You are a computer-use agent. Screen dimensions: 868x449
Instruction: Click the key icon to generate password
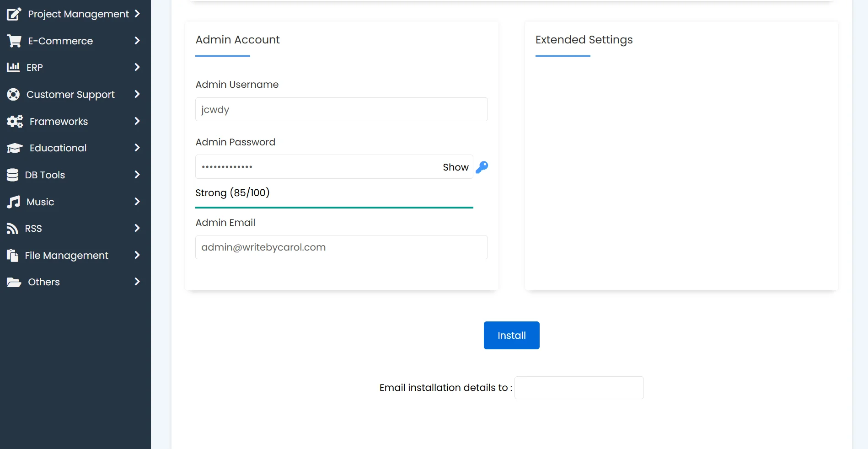point(482,167)
